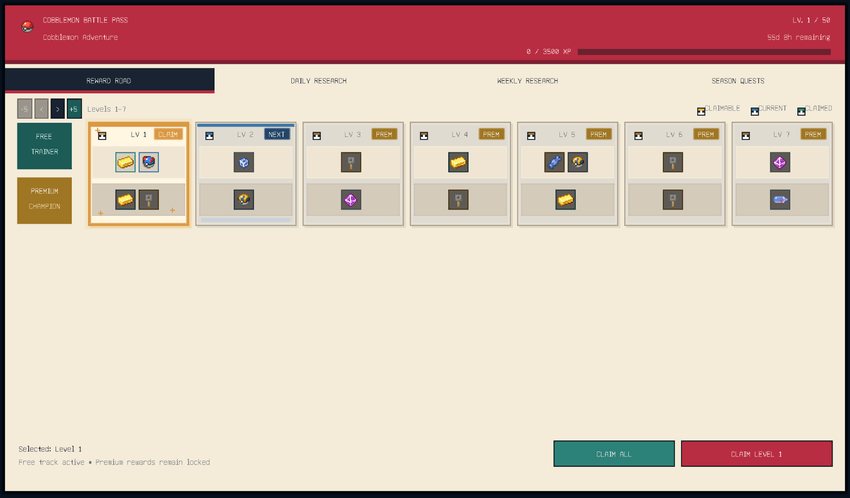Click the "COBBLEMON BATTLE PASS" title

85,20
